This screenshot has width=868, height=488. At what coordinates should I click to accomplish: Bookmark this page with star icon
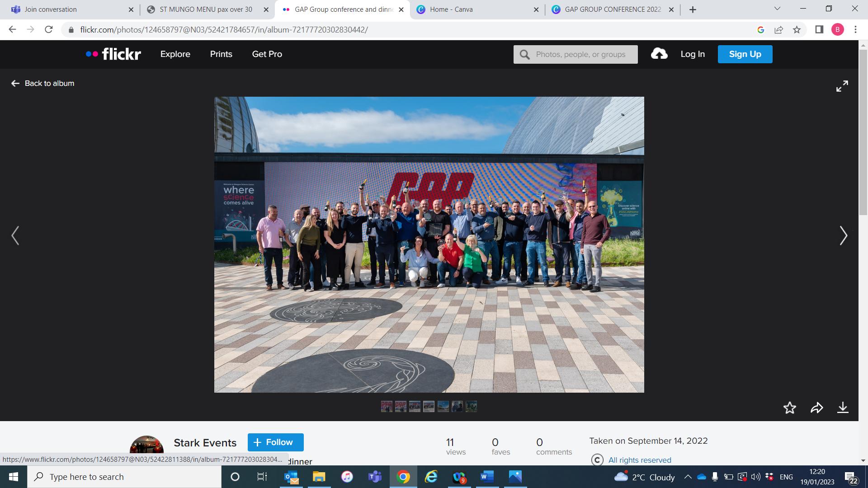(797, 30)
